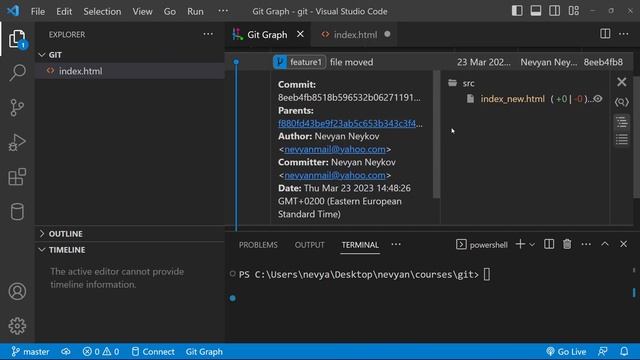Switch to file list view icon
The image size is (640, 360).
[622, 139]
